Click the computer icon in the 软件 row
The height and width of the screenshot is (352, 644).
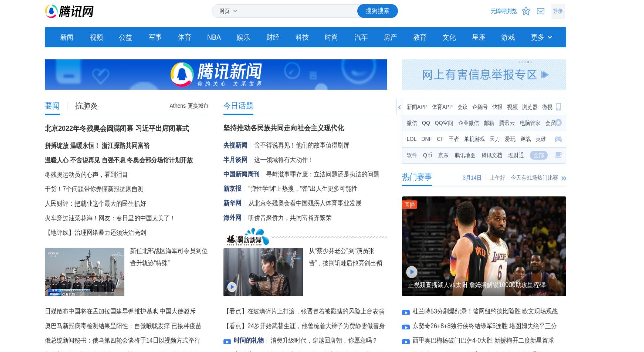[x=558, y=155]
